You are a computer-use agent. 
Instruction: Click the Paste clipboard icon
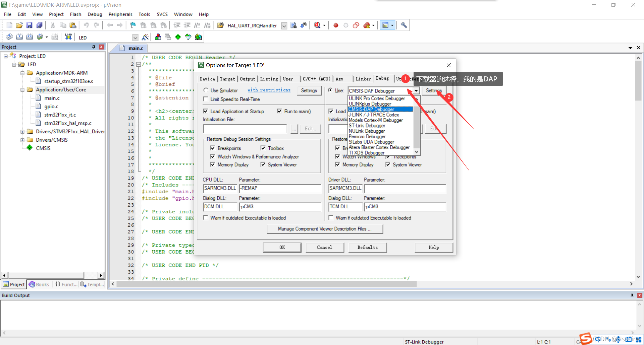73,25
